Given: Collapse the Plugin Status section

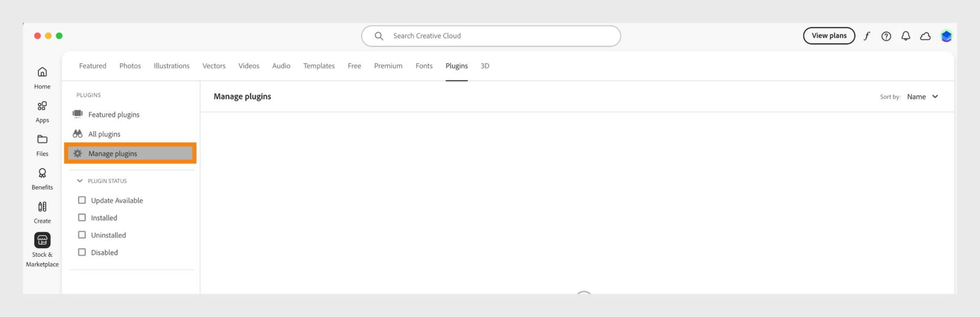Looking at the screenshot, I should tap(80, 181).
